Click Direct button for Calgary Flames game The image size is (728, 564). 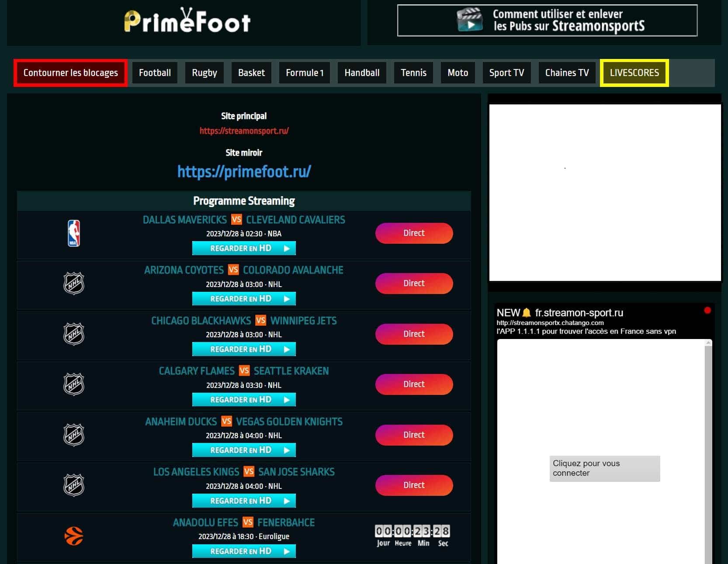click(414, 384)
